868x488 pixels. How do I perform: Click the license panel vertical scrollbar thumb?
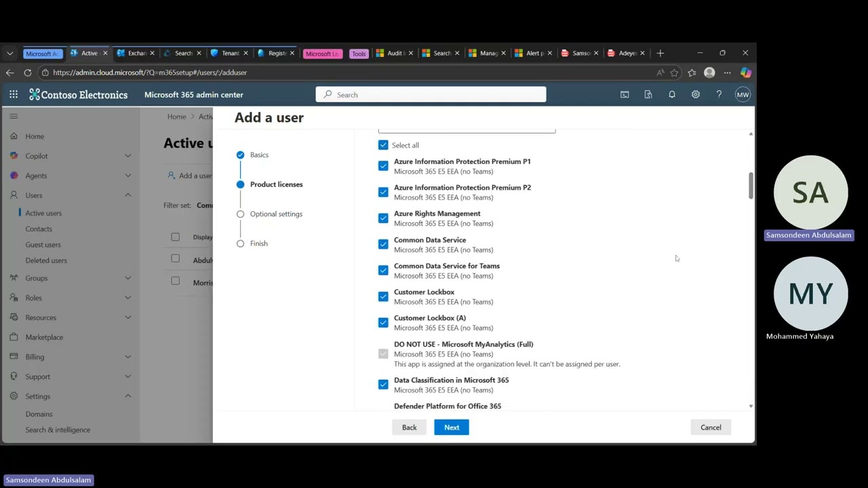751,186
